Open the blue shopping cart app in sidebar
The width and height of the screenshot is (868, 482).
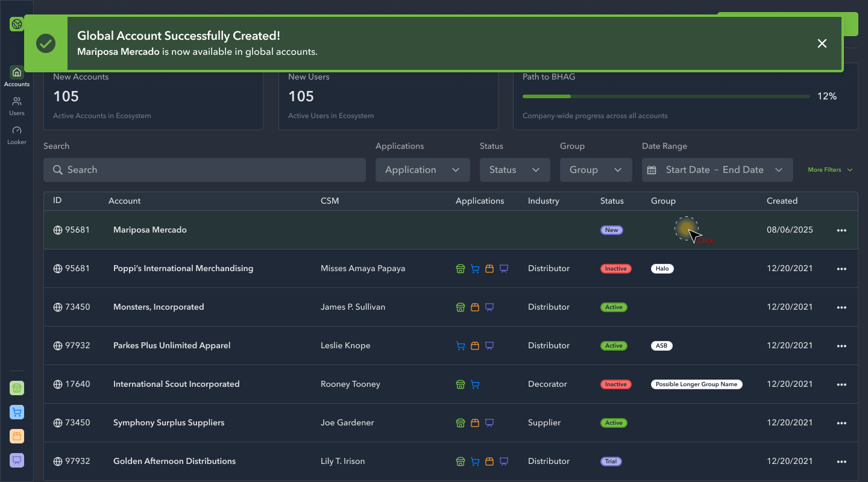17,412
